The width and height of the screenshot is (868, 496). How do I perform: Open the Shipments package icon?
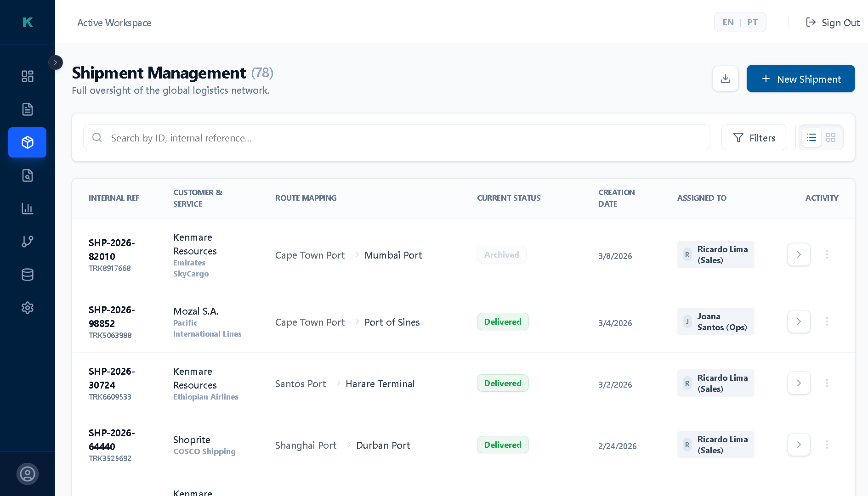pos(27,142)
